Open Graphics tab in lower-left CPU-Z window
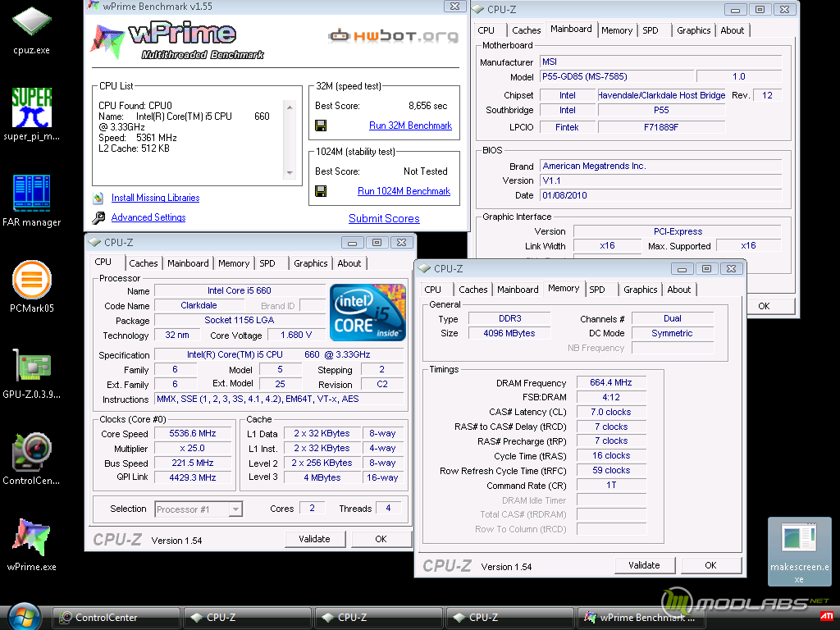The height and width of the screenshot is (630, 840). click(x=311, y=263)
